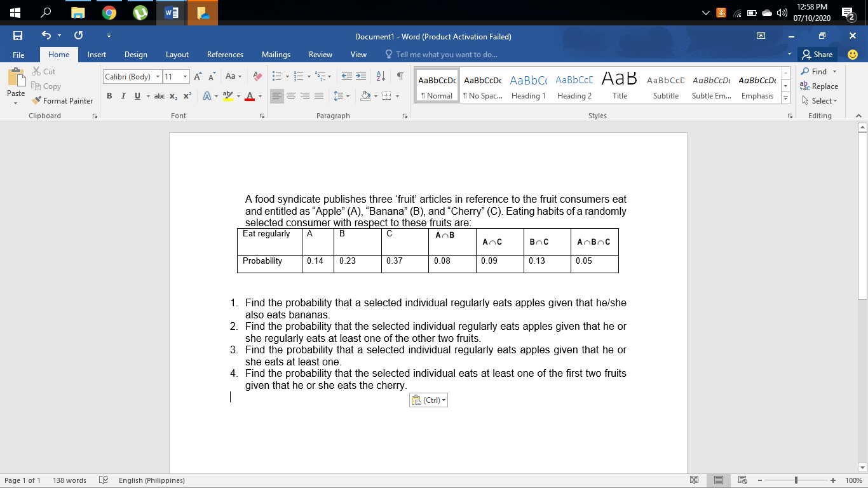Toggle justified text alignment

(x=318, y=96)
